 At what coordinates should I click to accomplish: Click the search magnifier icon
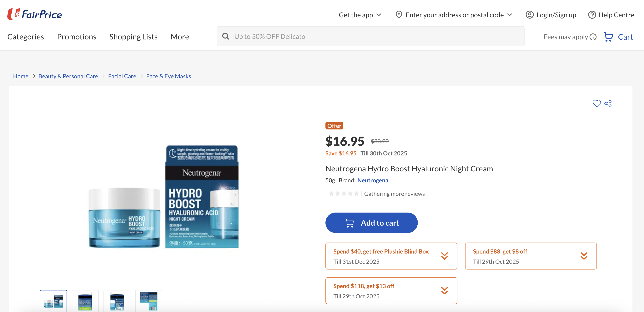coord(226,36)
